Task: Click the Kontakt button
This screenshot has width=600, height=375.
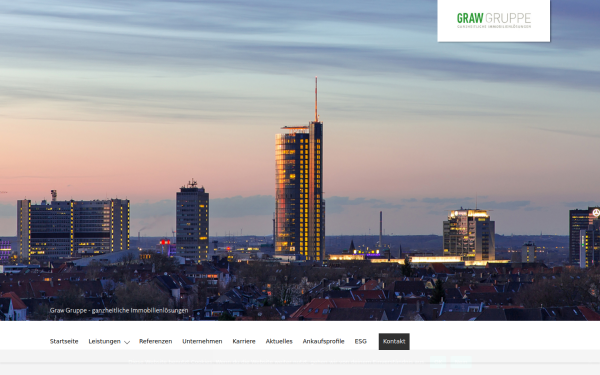Action: (x=394, y=341)
